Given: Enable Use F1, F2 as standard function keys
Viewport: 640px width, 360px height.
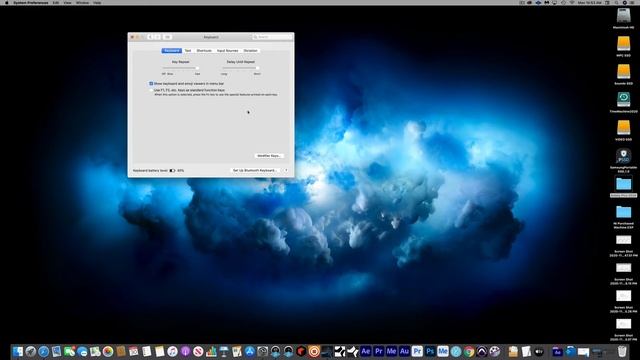Looking at the screenshot, I should pos(151,90).
